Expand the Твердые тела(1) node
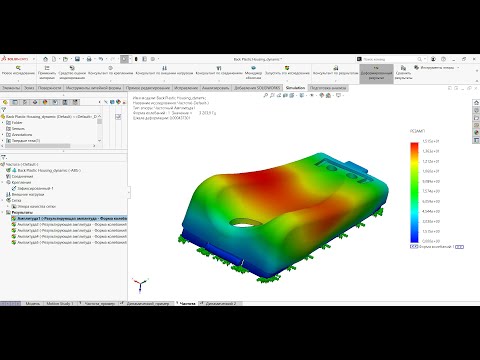 pyautogui.click(x=3, y=141)
